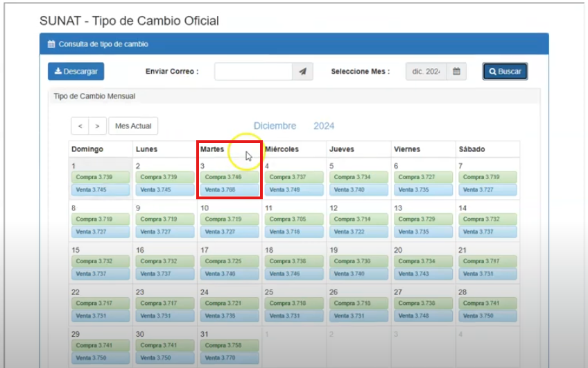Select the Diciembre month title
The width and height of the screenshot is (588, 368).
pyautogui.click(x=275, y=126)
